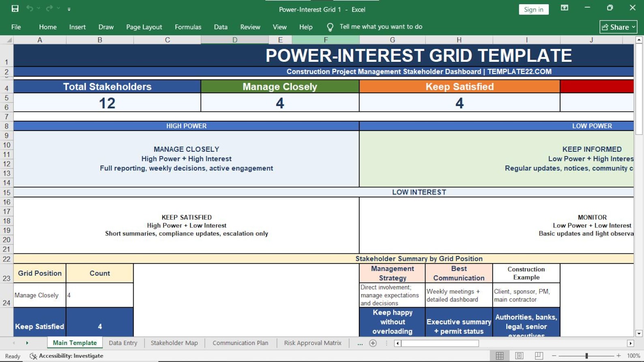This screenshot has height=362, width=644.
Task: Switch to the Home ribbon tab
Action: click(48, 27)
